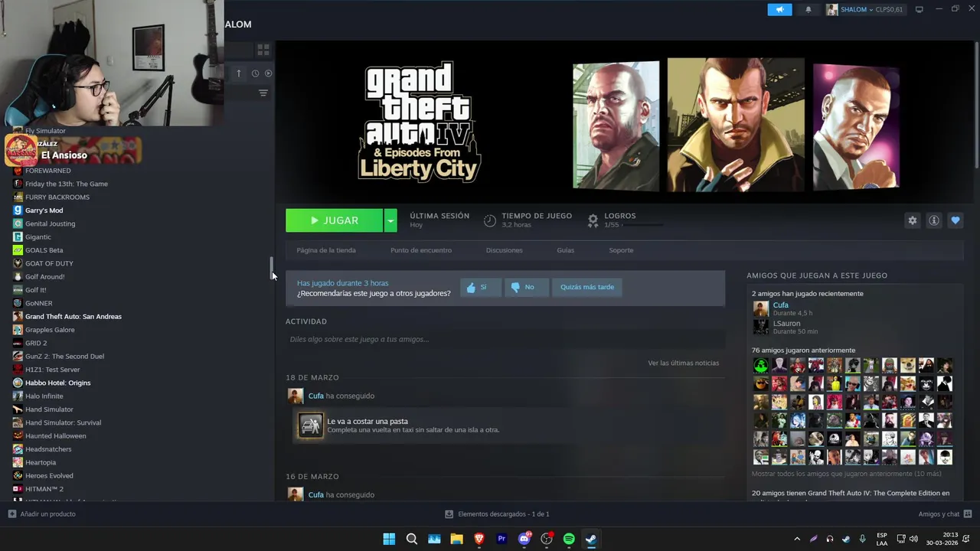Open downloads Elementos descargados status
The image size is (980, 551).
[498, 514]
